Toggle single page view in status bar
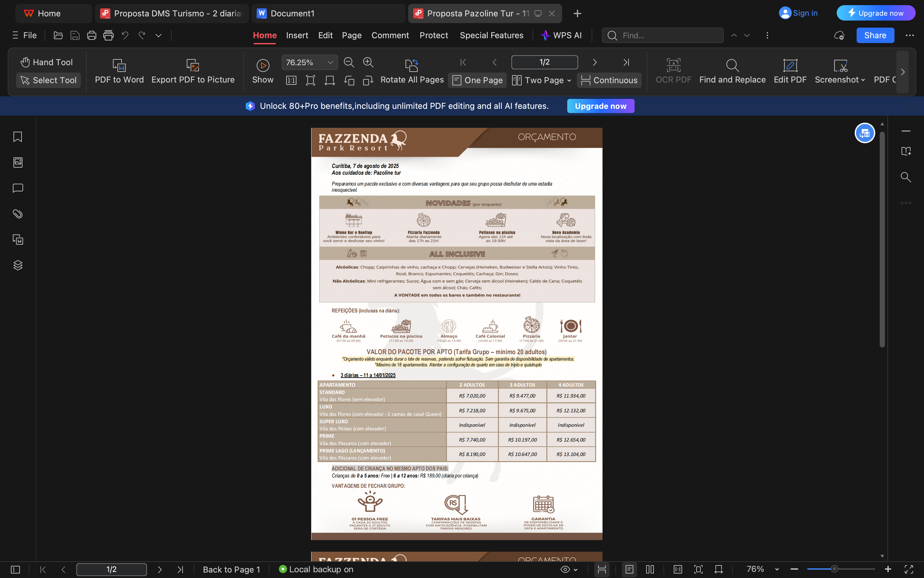924x578 pixels. 629,569
